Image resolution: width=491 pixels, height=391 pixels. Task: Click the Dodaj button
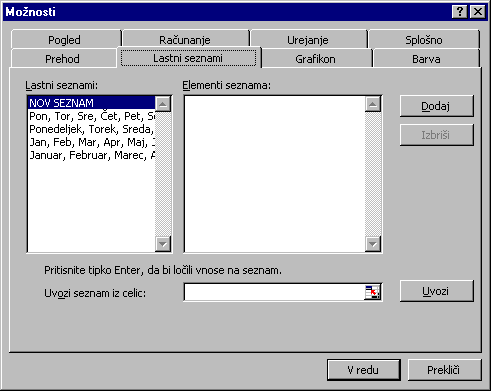(436, 106)
